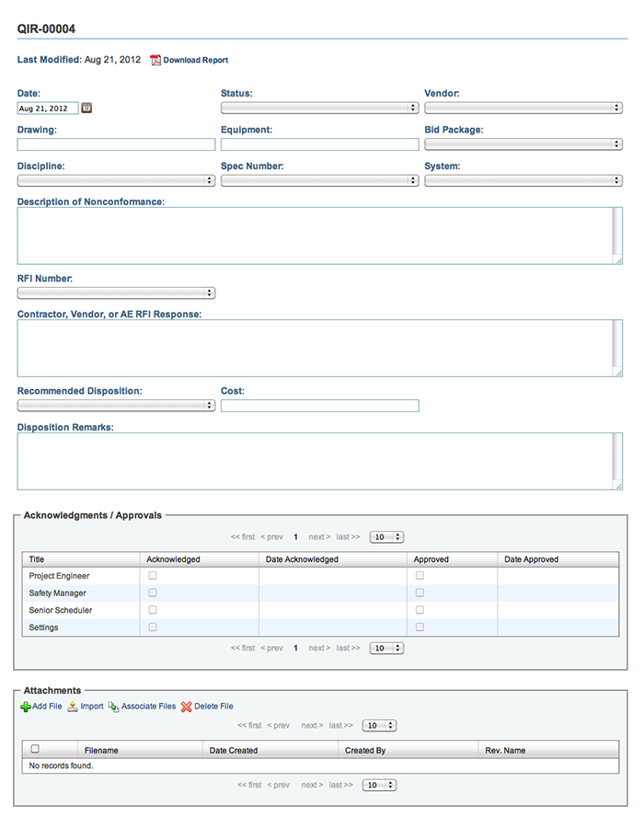Open the Spec Number dropdown

click(320, 180)
